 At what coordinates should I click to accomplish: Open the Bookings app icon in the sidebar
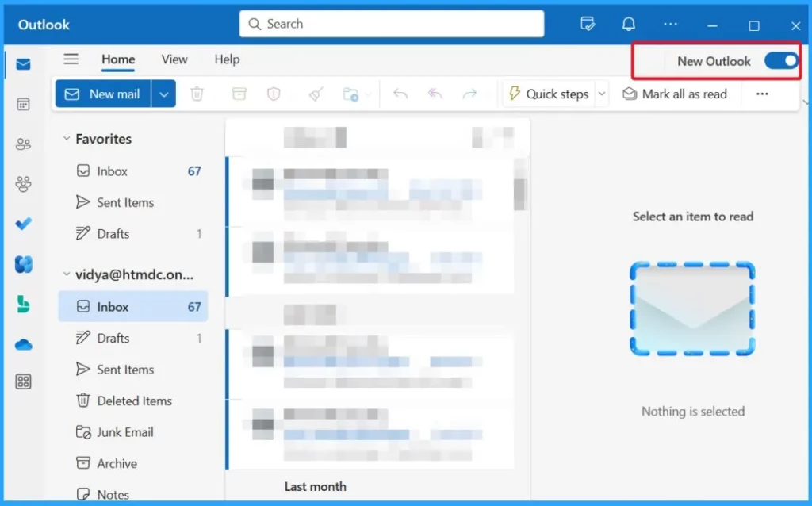[23, 304]
